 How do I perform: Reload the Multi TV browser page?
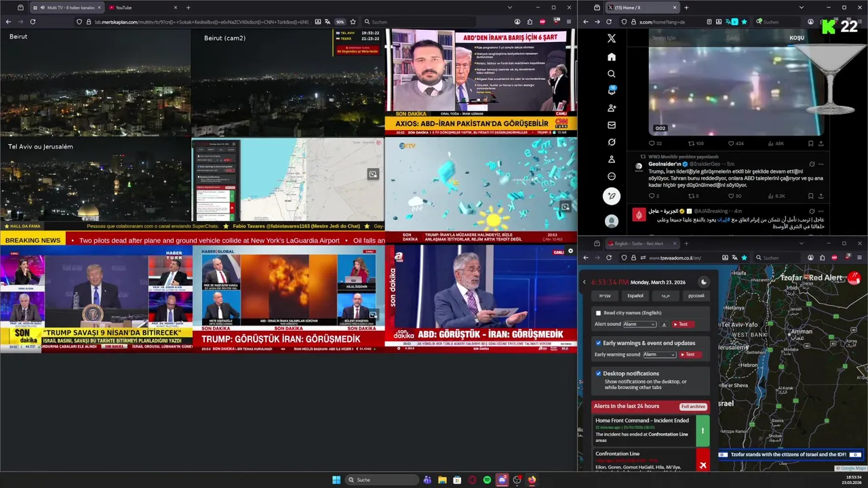[33, 22]
